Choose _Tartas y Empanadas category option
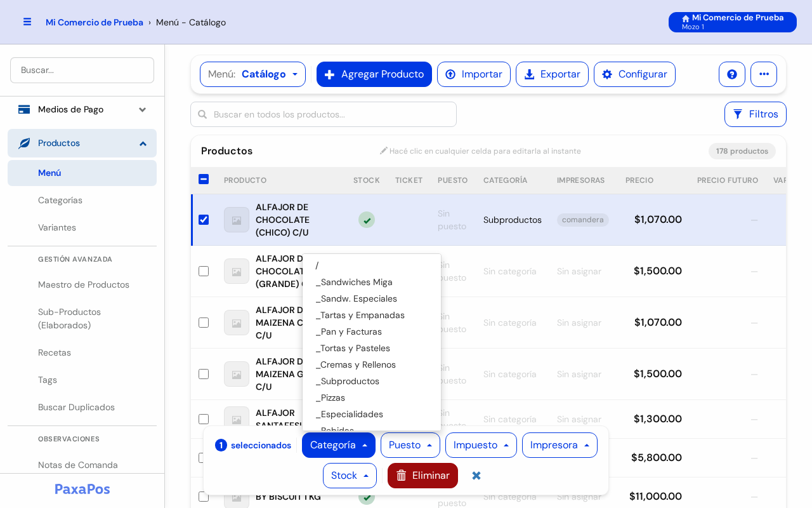812x508 pixels. click(372, 315)
